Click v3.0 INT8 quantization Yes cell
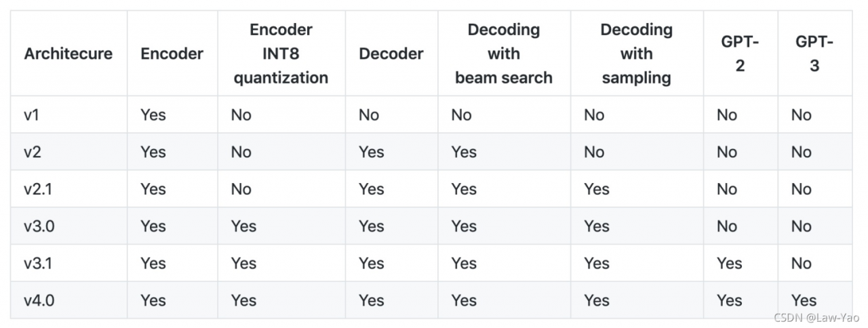 tap(243, 226)
